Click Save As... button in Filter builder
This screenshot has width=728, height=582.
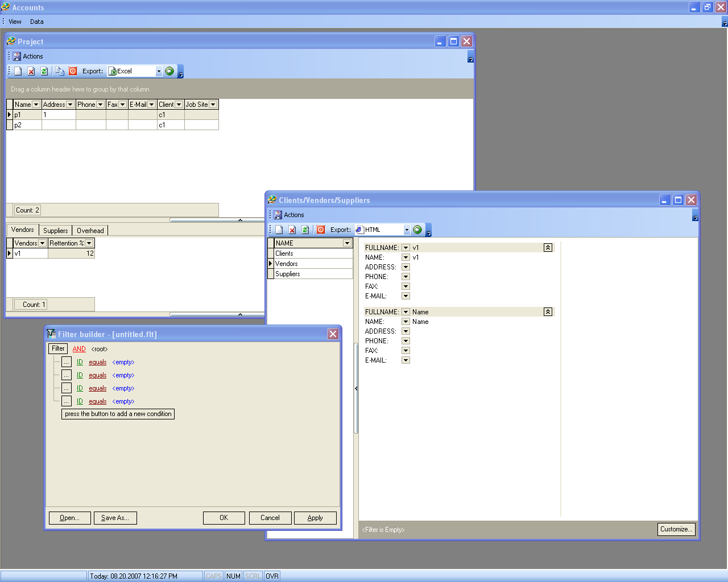click(x=115, y=518)
